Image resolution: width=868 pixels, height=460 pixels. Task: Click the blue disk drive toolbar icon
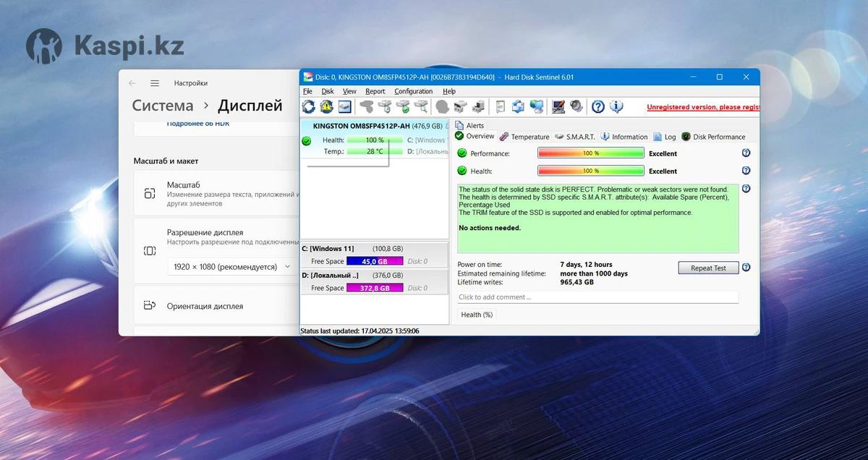tap(344, 107)
